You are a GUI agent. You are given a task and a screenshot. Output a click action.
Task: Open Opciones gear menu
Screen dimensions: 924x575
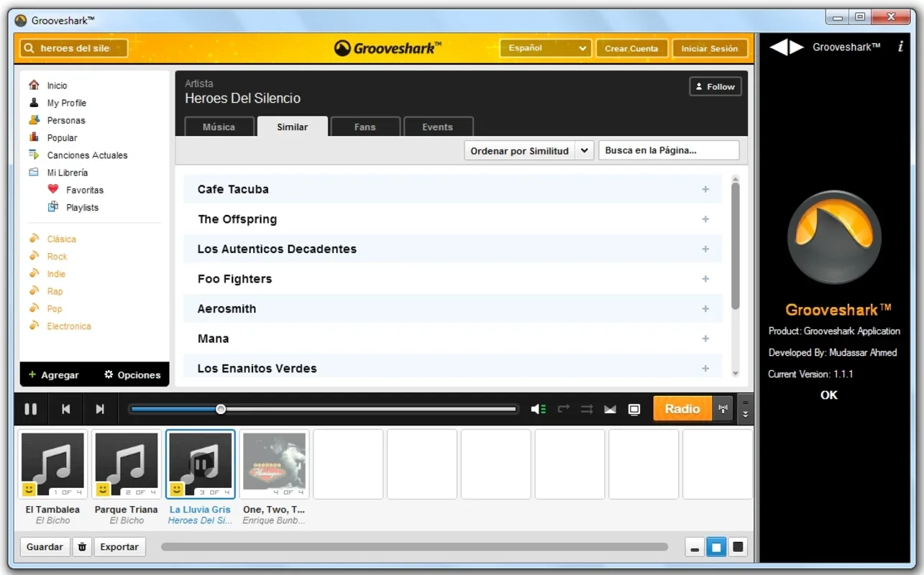(132, 374)
